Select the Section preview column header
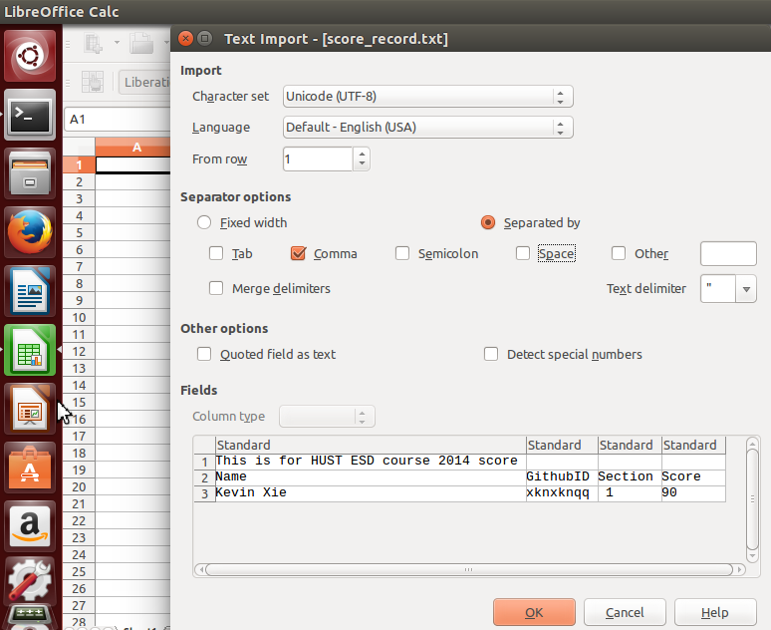This screenshot has height=630, width=771. [629, 445]
